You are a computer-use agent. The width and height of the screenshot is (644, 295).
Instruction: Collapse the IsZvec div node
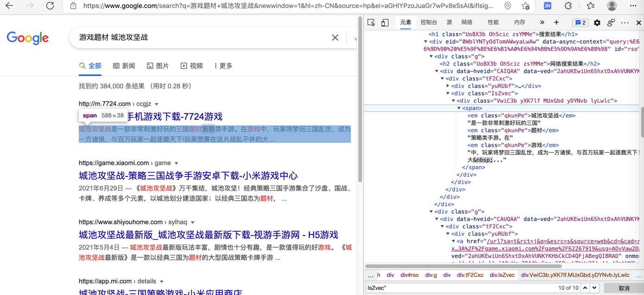tap(448, 93)
